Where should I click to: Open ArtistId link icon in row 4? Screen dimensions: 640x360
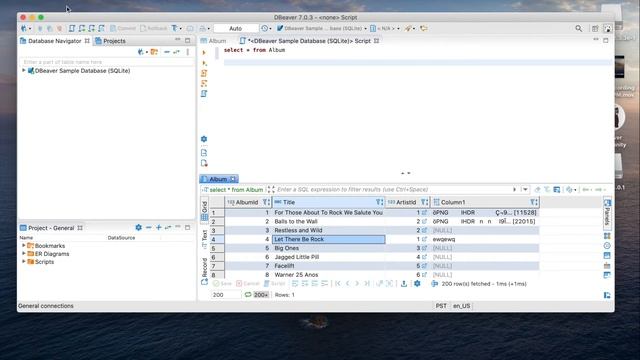[x=424, y=239]
